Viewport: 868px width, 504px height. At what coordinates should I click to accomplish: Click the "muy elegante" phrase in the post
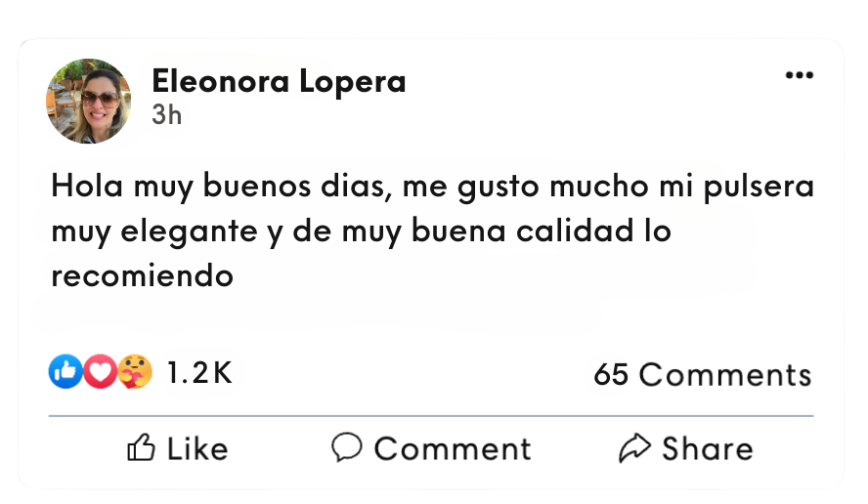click(154, 231)
